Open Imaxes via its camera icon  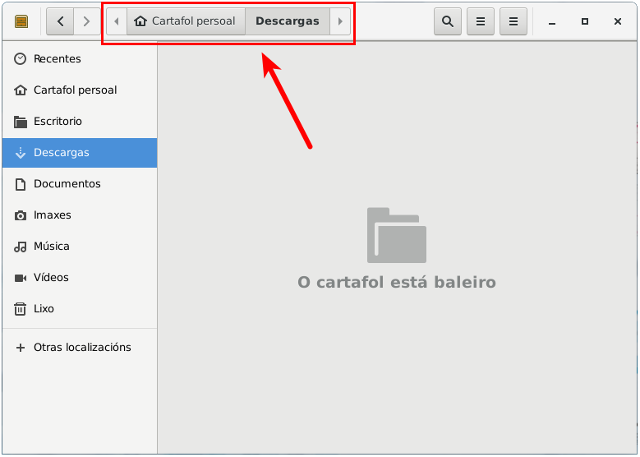(x=20, y=215)
